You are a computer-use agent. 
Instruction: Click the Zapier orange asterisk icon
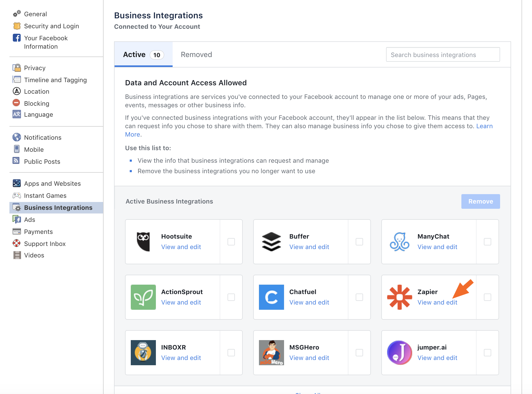point(399,297)
